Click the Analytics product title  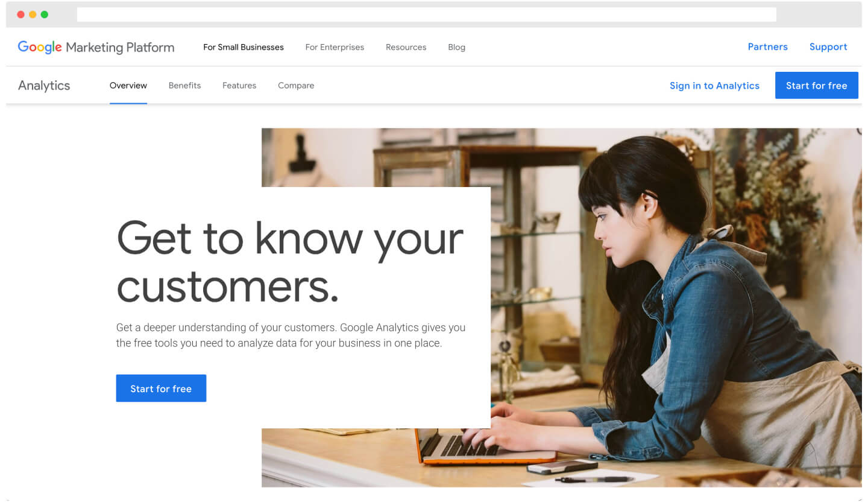pyautogui.click(x=44, y=86)
